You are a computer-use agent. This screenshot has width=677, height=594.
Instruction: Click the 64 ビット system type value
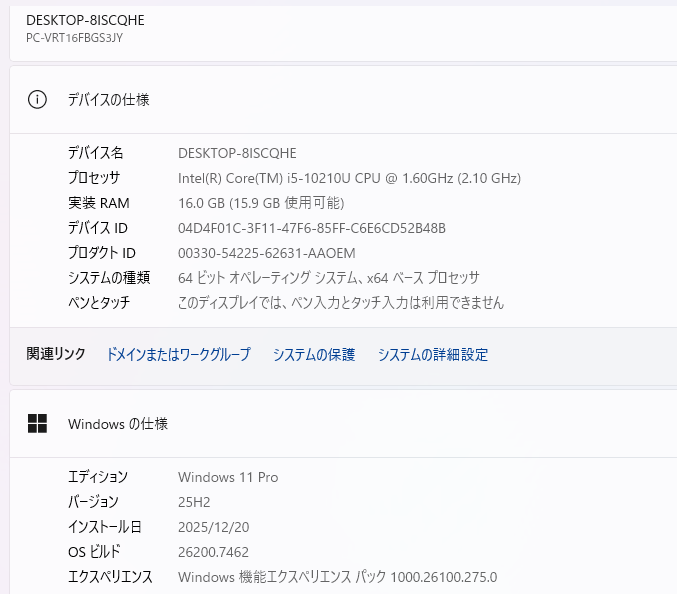[x=328, y=278]
